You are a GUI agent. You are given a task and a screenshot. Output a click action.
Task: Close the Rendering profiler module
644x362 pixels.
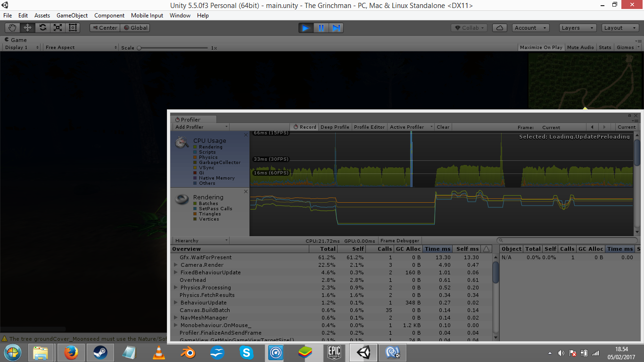coord(246,191)
